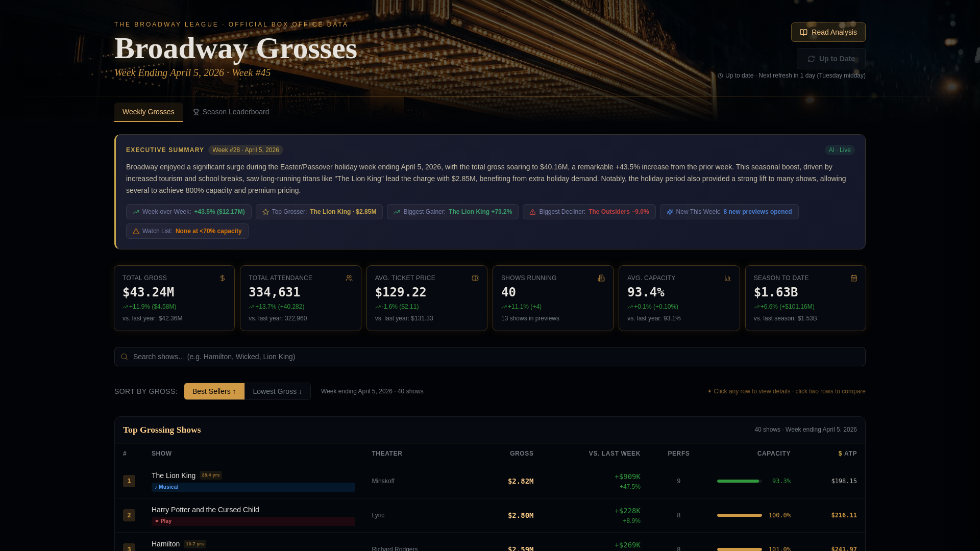Click the warning icon in the Watch List chip
The image size is (980, 551).
point(136,232)
